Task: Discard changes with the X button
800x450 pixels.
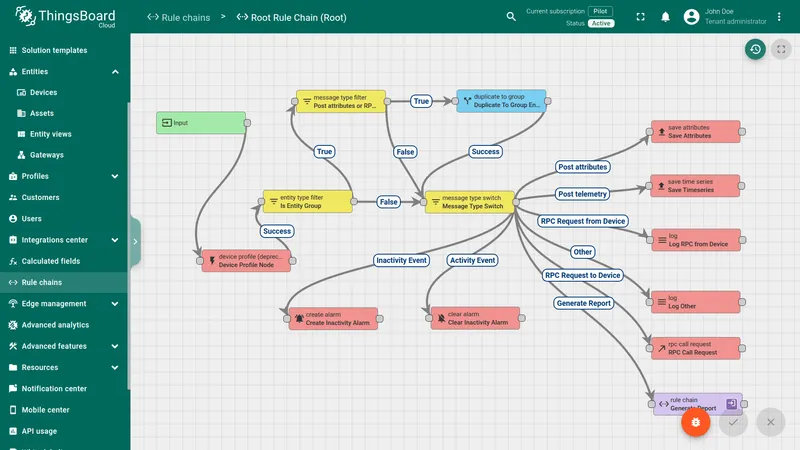Action: pos(770,422)
